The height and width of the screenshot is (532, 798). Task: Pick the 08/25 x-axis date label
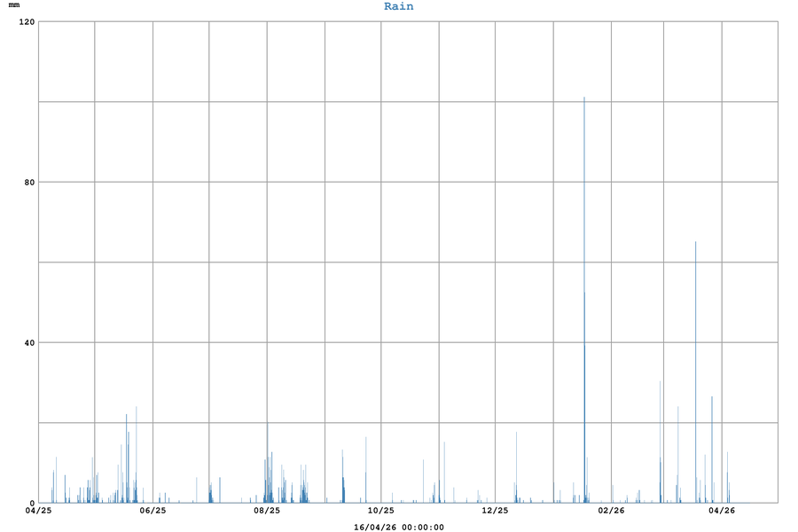click(x=267, y=511)
